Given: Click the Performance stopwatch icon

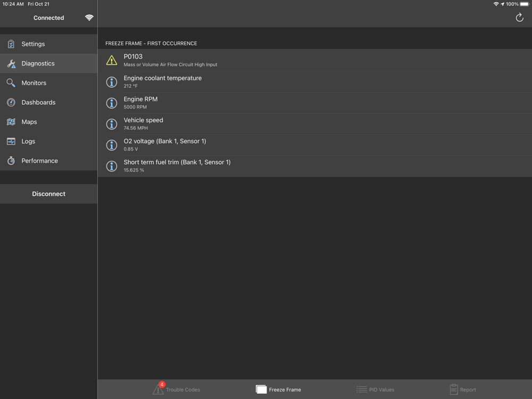Looking at the screenshot, I should point(11,161).
